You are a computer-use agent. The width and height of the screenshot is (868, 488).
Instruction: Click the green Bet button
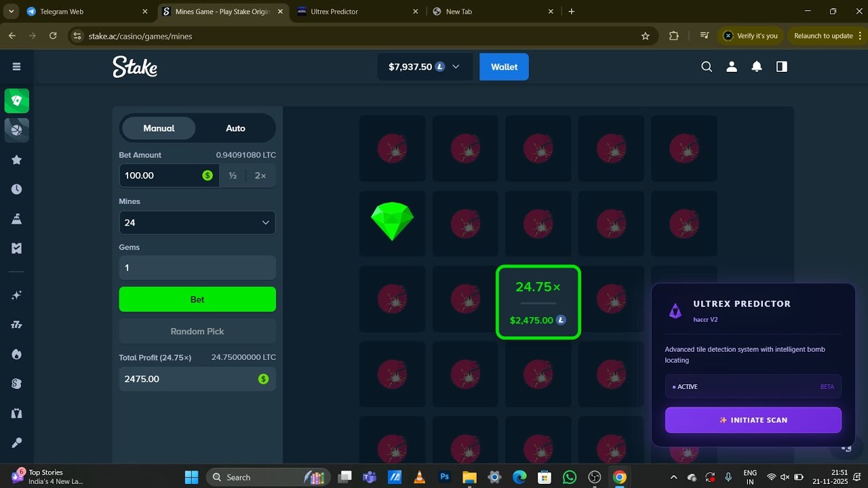pos(197,300)
